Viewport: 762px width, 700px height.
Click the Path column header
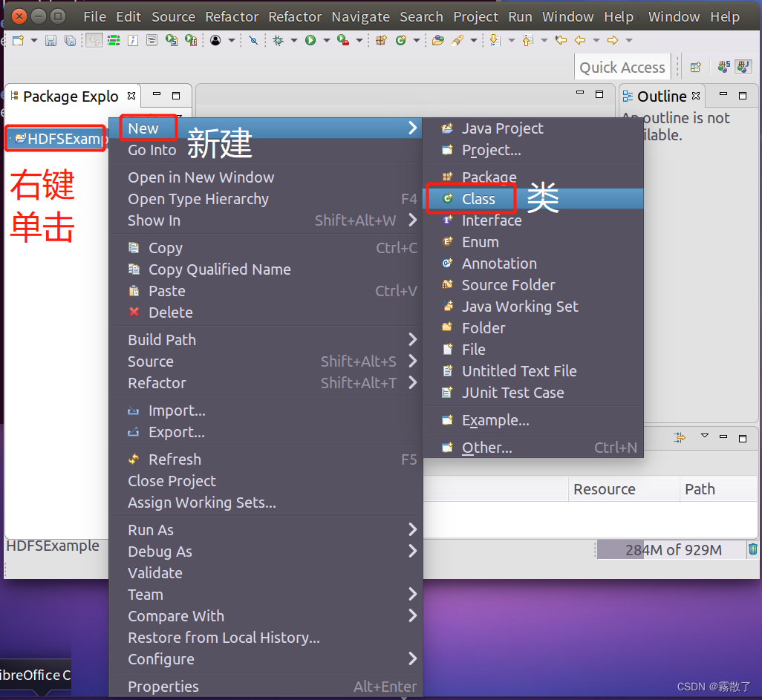(x=719, y=488)
